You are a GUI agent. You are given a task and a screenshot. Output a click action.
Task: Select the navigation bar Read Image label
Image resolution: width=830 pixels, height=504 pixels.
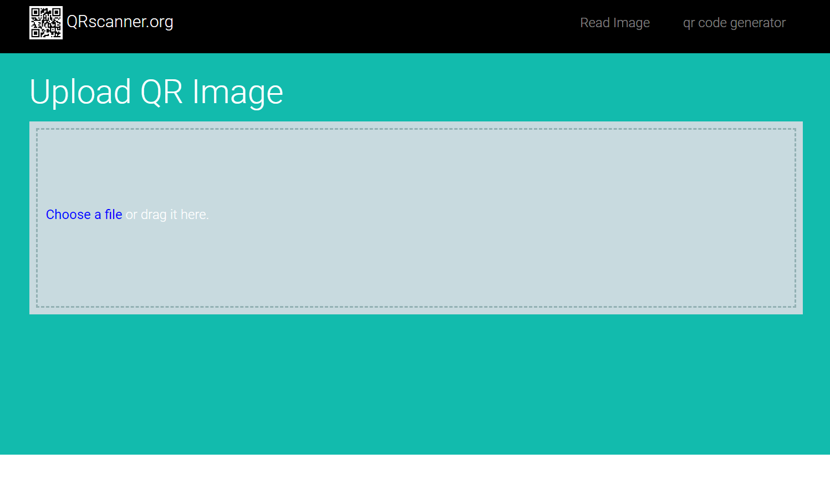pyautogui.click(x=614, y=23)
